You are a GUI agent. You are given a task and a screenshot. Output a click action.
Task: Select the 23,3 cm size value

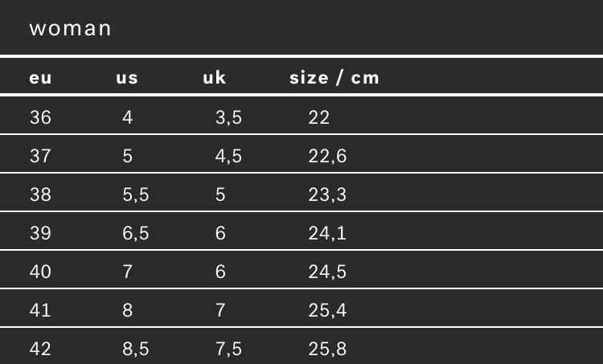pyautogui.click(x=327, y=194)
